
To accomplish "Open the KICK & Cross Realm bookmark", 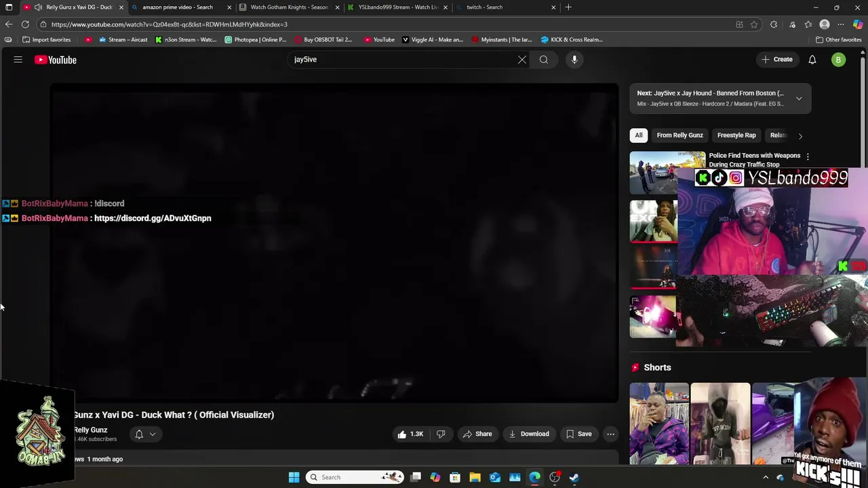I will 572,39.
